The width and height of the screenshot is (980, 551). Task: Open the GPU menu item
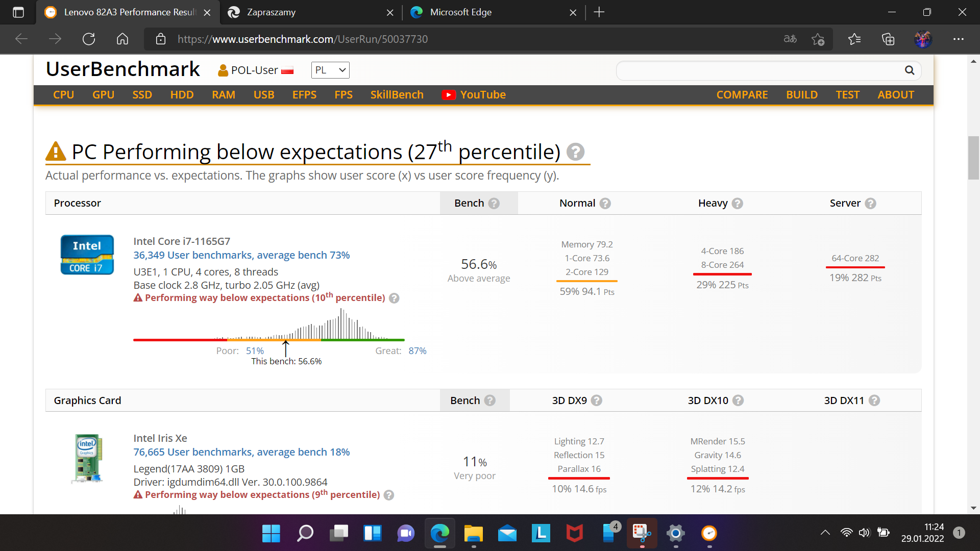103,95
